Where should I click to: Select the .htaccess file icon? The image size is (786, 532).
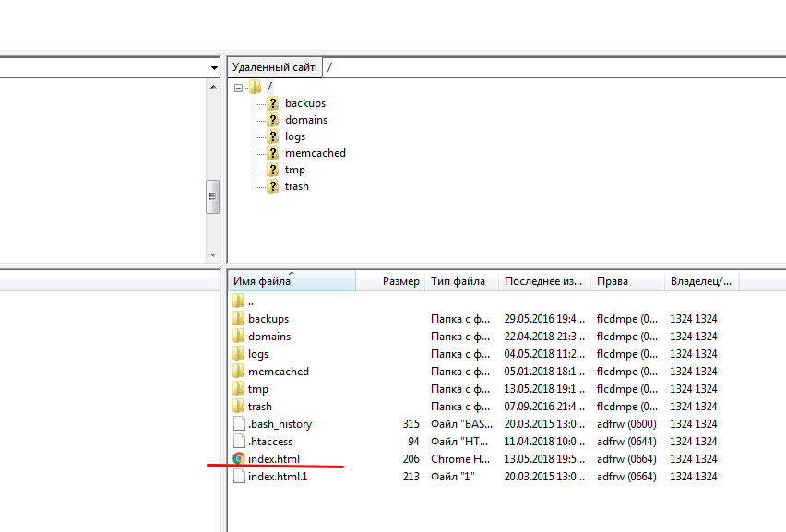(x=239, y=442)
